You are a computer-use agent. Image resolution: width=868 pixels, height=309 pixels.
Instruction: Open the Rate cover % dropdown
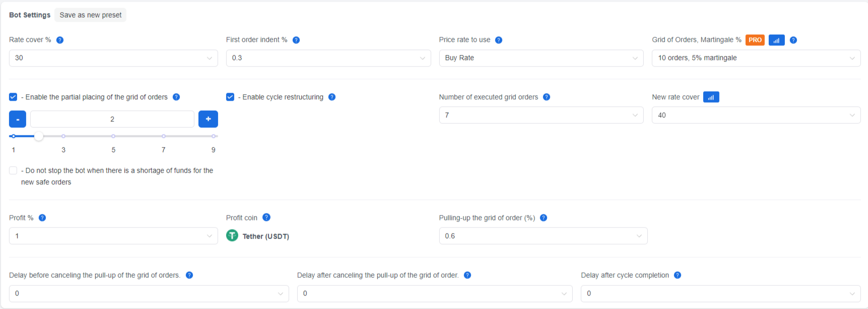[113, 58]
